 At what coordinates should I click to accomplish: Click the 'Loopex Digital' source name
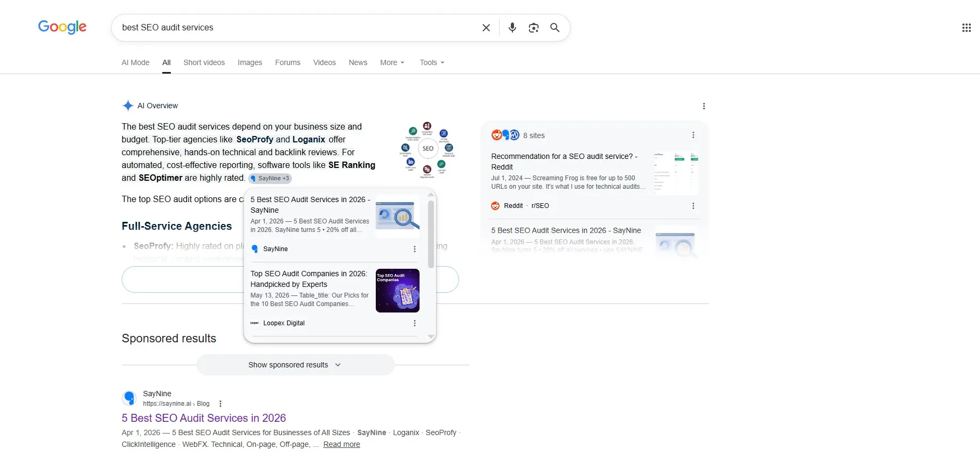[x=284, y=323]
